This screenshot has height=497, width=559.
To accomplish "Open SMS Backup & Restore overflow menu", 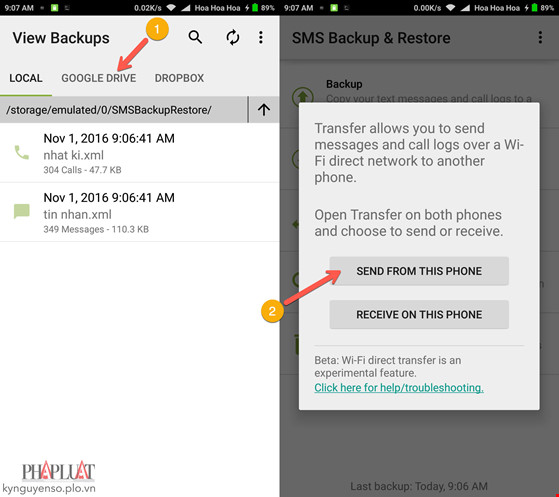I will click(x=540, y=37).
